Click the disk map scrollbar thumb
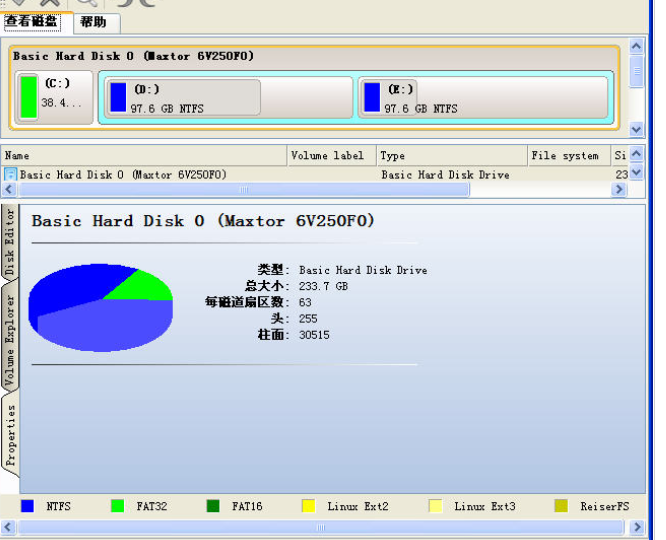The height and width of the screenshot is (540, 666). pyautogui.click(x=636, y=71)
